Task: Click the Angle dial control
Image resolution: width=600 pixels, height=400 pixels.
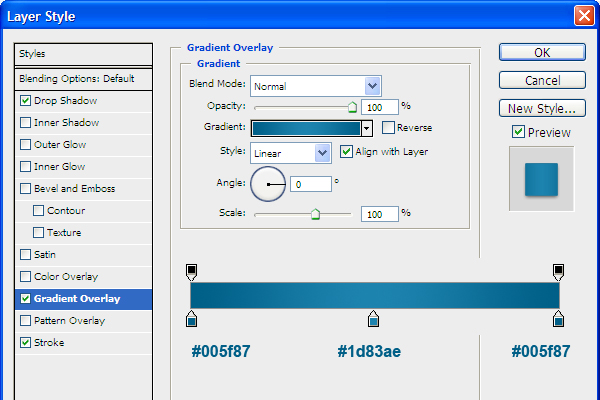Action: tap(268, 184)
